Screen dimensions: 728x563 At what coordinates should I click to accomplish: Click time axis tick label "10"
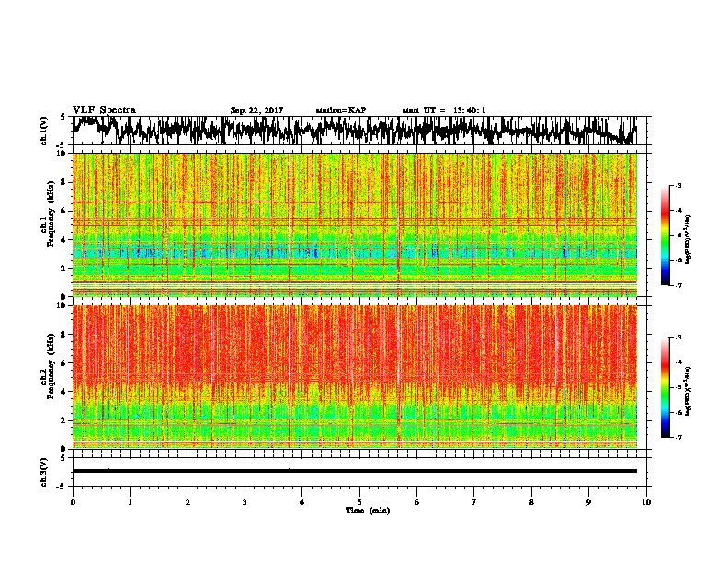(x=646, y=502)
